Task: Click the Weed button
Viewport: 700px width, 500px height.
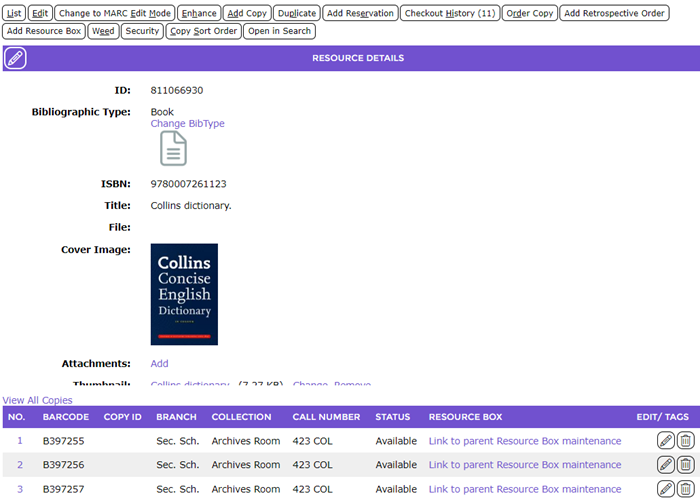Action: [x=103, y=31]
